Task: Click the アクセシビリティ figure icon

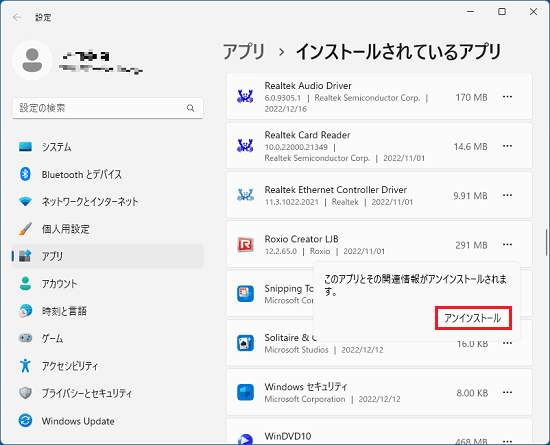Action: tap(25, 365)
